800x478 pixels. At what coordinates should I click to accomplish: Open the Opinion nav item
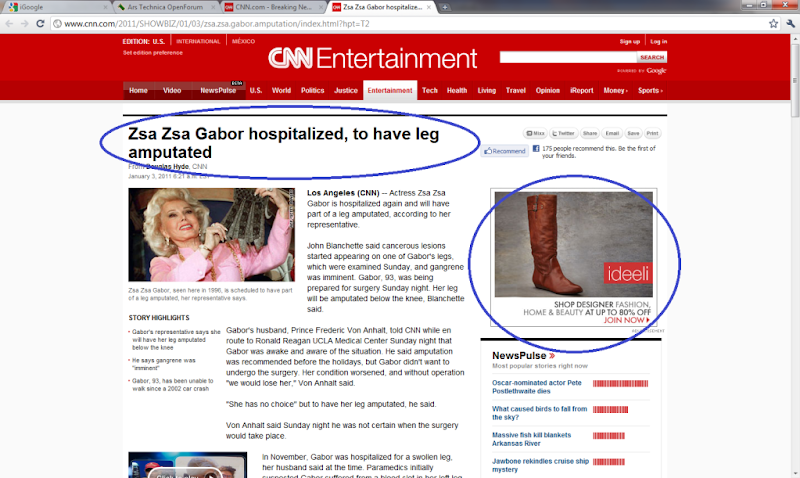[x=547, y=90]
